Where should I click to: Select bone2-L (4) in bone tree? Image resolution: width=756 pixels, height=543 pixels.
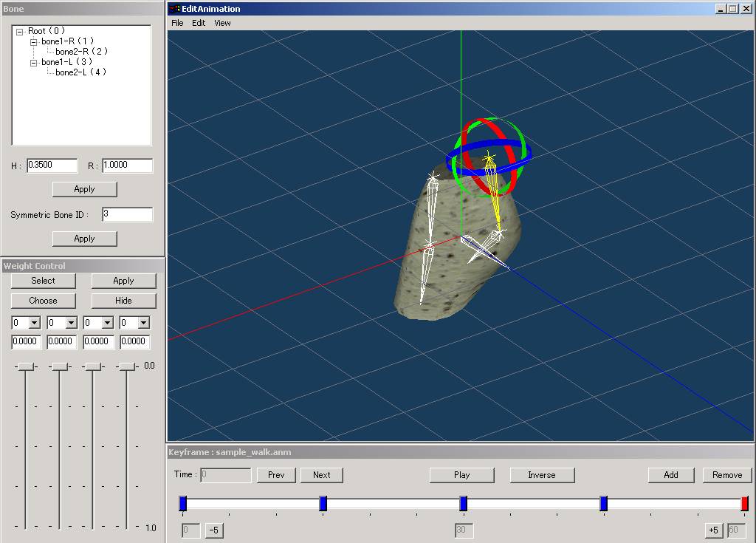pyautogui.click(x=80, y=72)
